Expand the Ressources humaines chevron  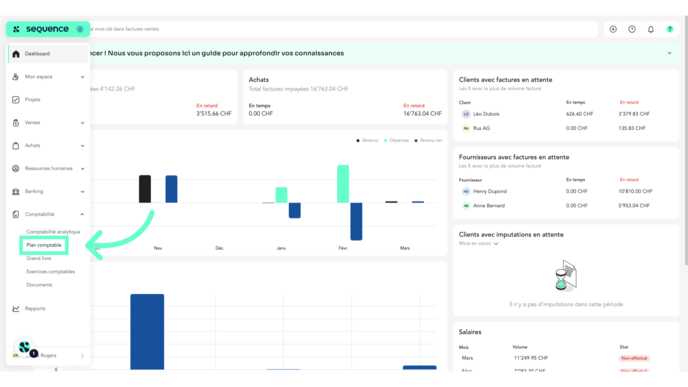coord(82,168)
